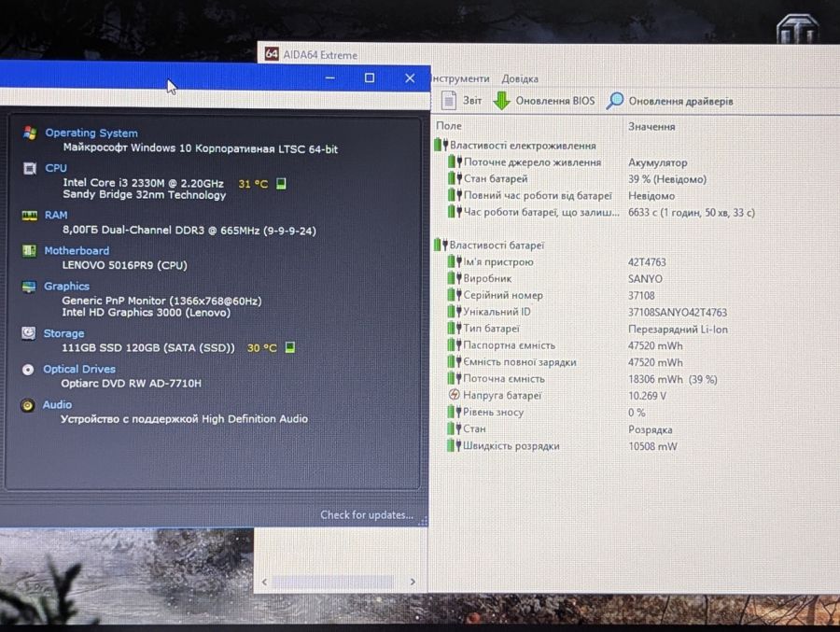Click the value 10.269 V

click(x=647, y=396)
